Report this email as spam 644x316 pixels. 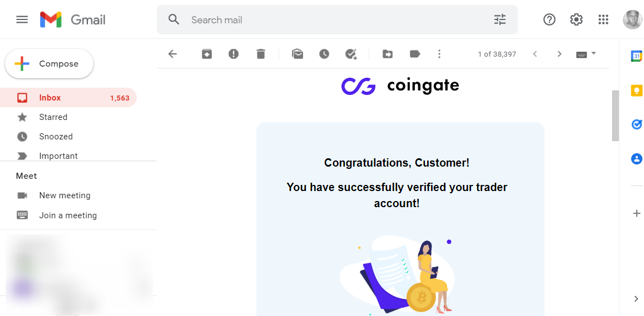[x=234, y=54]
